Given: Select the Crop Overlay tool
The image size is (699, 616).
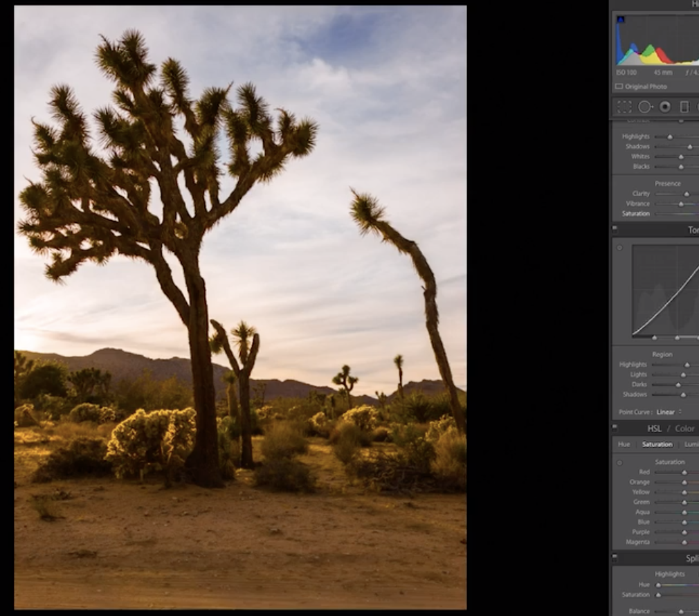Looking at the screenshot, I should [625, 107].
